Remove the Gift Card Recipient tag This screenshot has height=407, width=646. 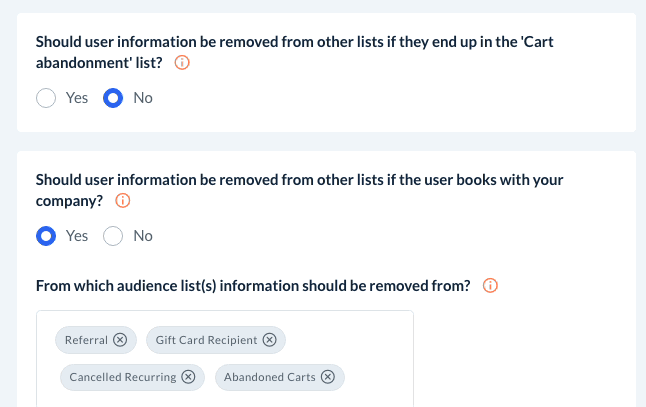tap(269, 340)
